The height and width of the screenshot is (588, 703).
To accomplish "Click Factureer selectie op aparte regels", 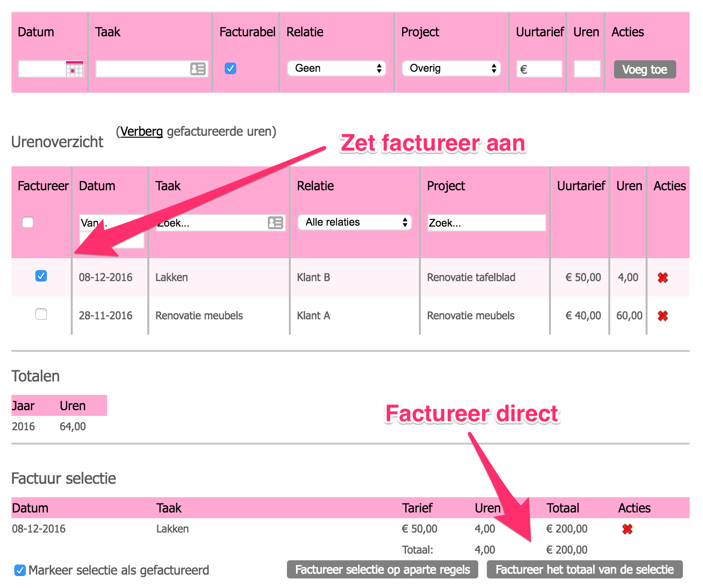I will click(382, 569).
